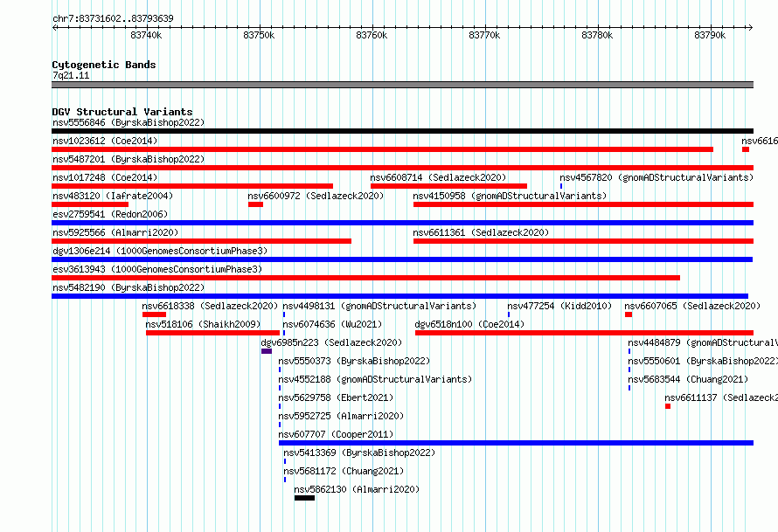Image resolution: width=778 pixels, height=532 pixels.
Task: Select nsv5862130 (Almarri2020) label
Action: coord(357,489)
